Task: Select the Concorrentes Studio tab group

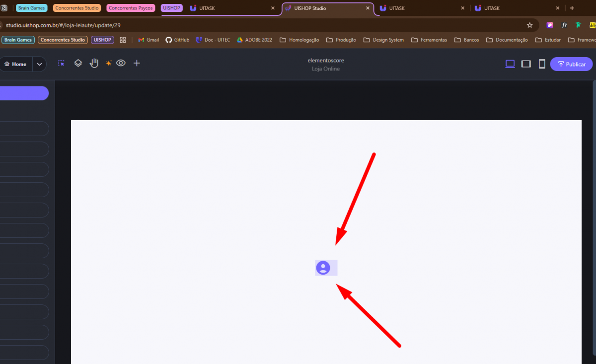Action: [76, 8]
